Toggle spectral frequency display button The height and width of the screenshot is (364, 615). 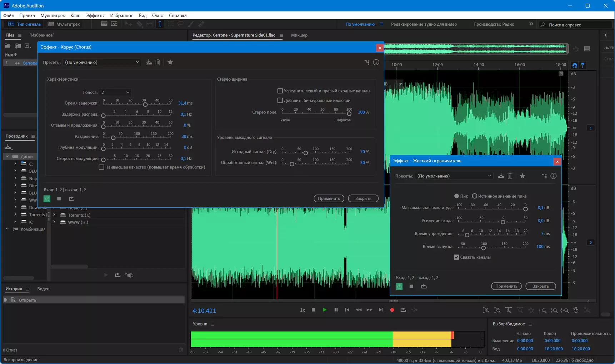tap(104, 24)
